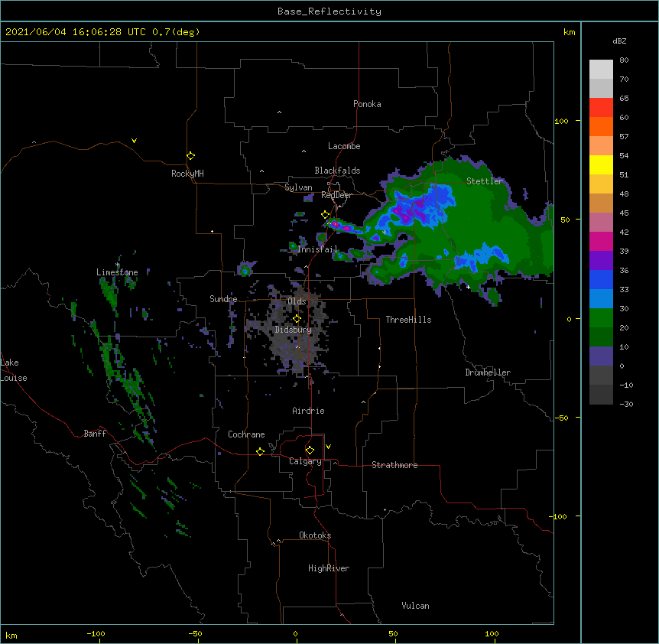Screen dimensions: 659x644
Task: Select the purple swatch in the dBZ legend
Action: pos(601,260)
